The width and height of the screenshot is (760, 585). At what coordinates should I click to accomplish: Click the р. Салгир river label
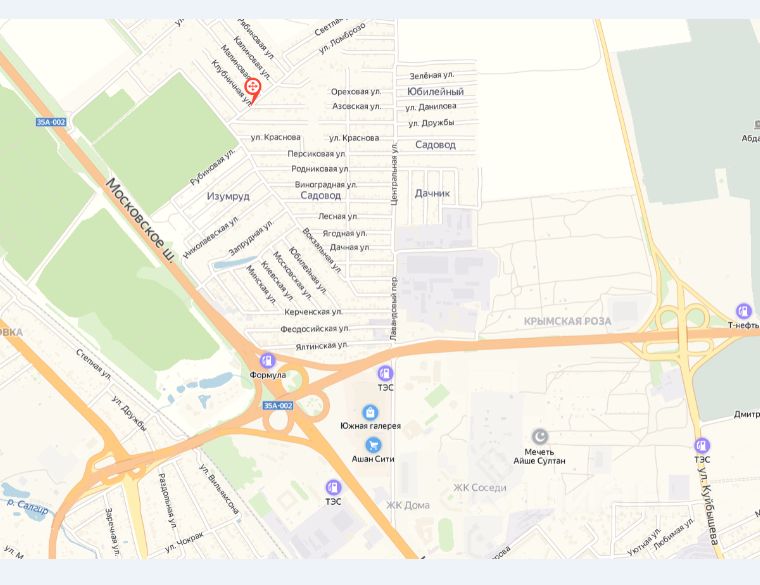coord(28,506)
